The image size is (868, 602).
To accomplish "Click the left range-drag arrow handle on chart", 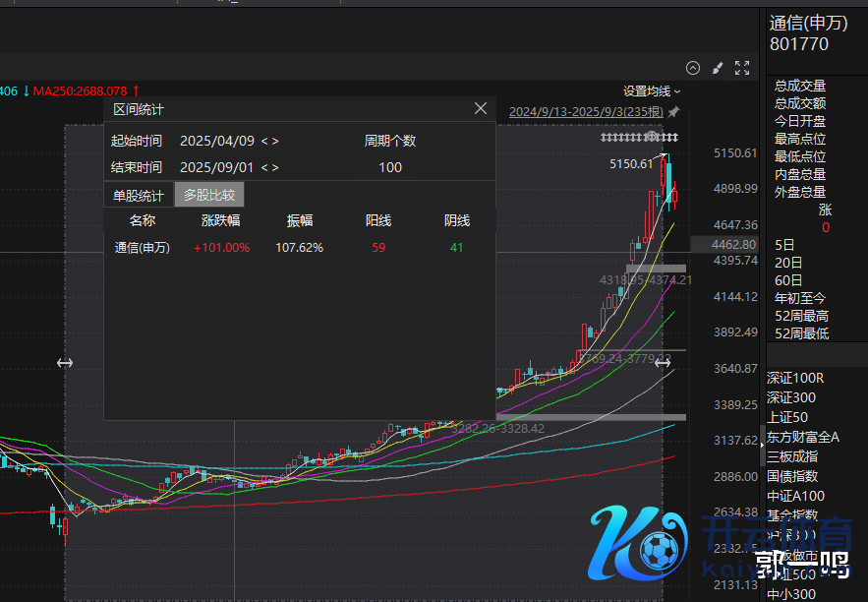I will (65, 363).
